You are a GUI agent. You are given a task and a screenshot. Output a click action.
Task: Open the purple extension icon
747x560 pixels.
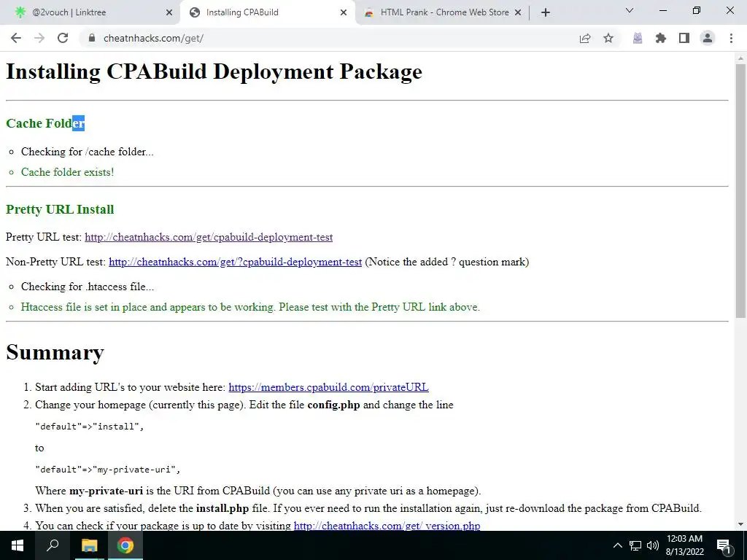tap(638, 38)
